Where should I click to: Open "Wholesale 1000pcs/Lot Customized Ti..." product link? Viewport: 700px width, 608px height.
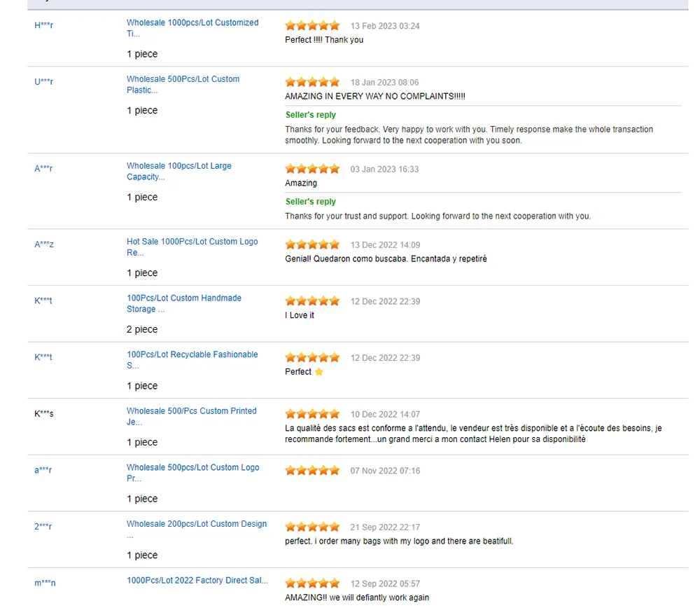(x=192, y=23)
